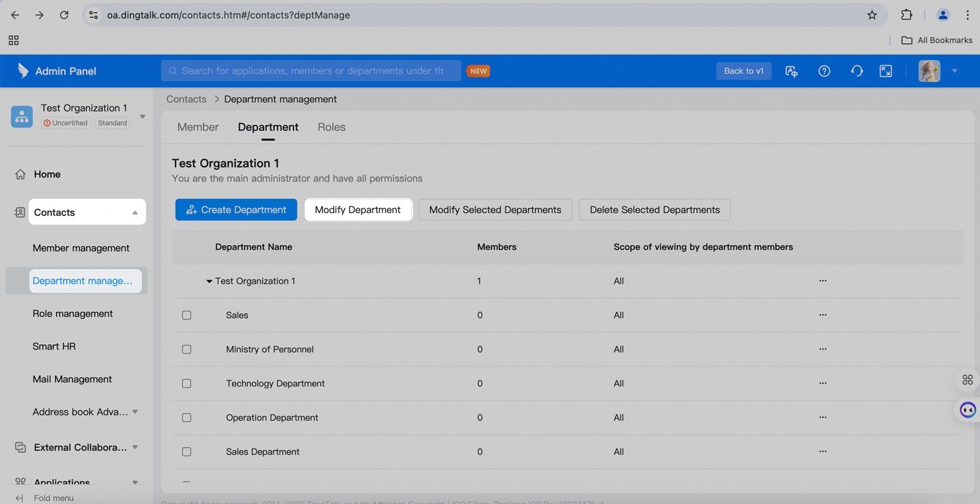Image resolution: width=980 pixels, height=504 pixels.
Task: Switch to the Member tab
Action: pyautogui.click(x=198, y=127)
